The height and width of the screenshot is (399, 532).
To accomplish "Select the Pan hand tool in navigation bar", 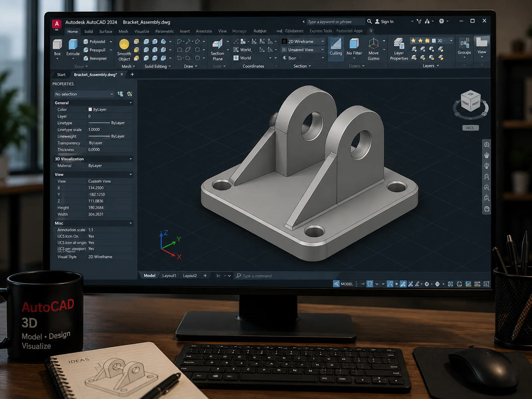I will (x=487, y=155).
